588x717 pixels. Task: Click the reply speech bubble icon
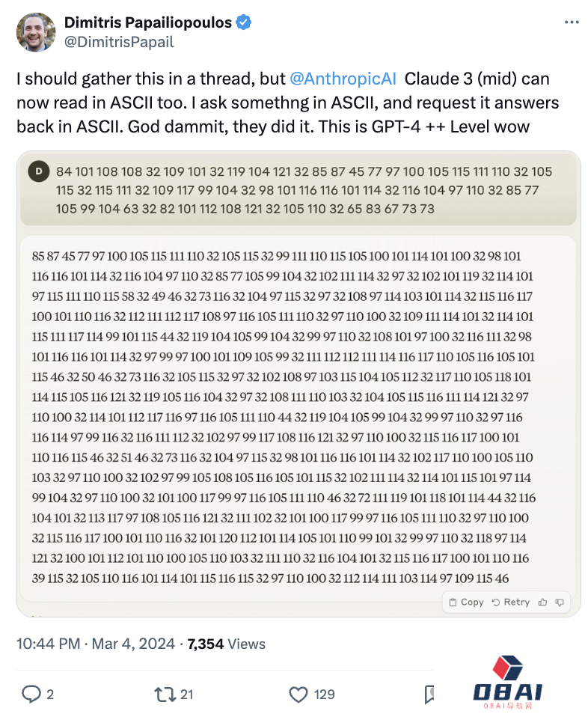point(31,695)
